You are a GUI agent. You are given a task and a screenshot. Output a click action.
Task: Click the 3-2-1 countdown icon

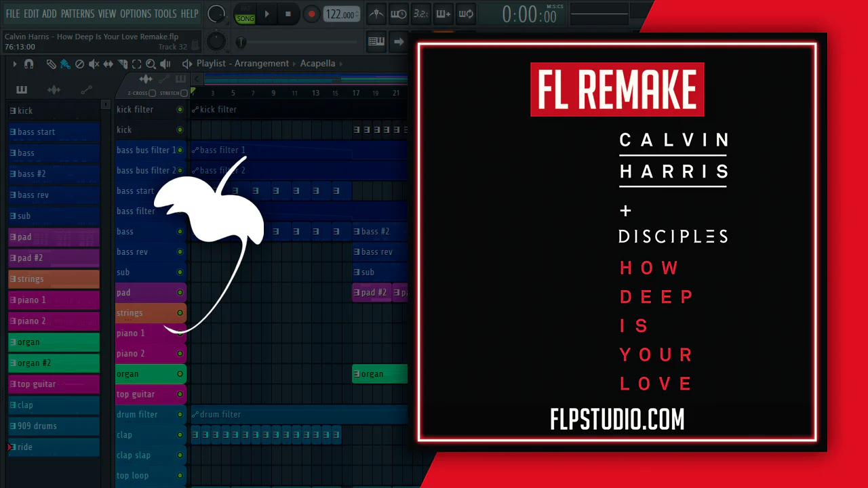(421, 14)
